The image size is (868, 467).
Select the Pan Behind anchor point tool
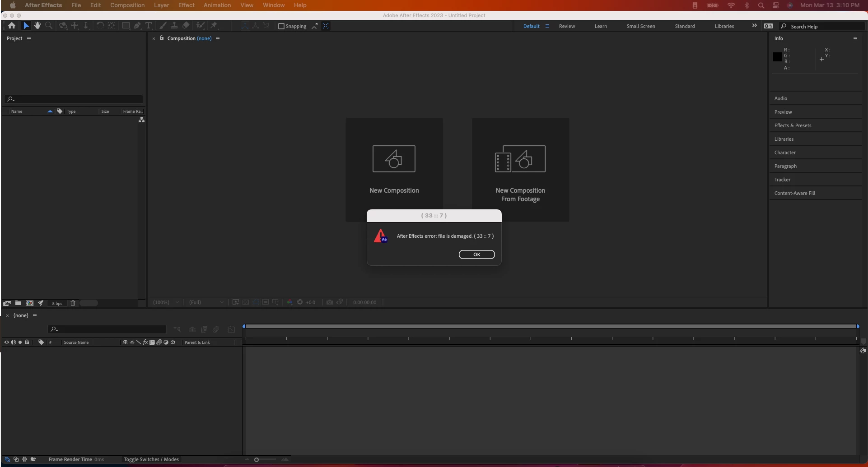click(112, 26)
